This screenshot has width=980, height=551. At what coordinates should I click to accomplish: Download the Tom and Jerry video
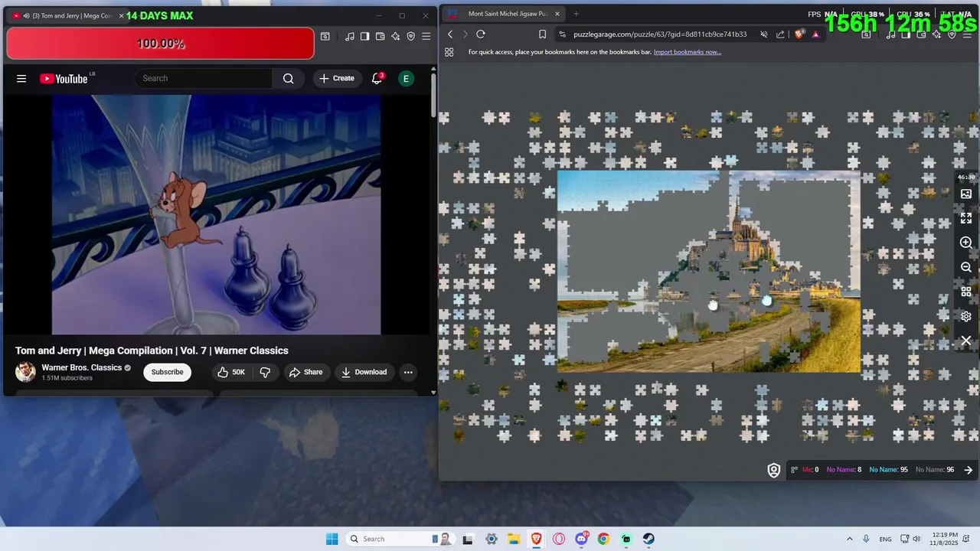tap(364, 372)
